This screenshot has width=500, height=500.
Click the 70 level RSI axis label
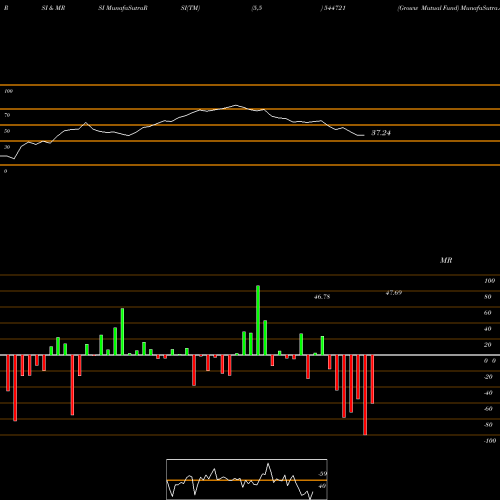pyautogui.click(x=7, y=115)
